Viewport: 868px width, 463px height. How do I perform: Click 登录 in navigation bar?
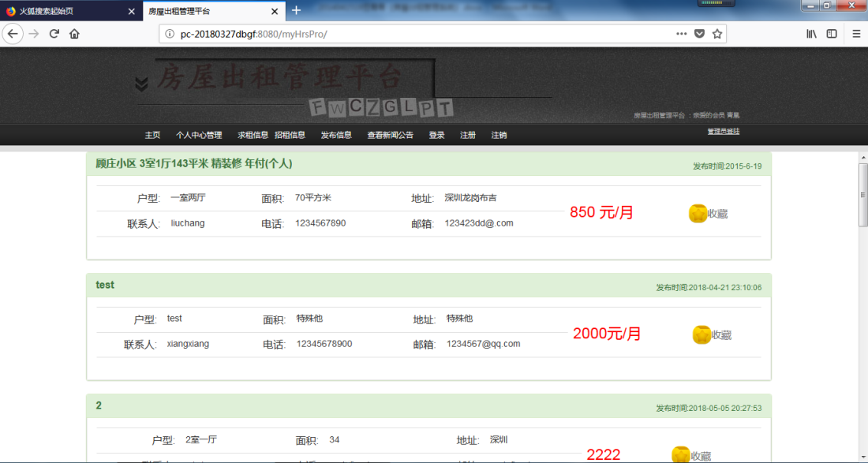[x=436, y=135]
